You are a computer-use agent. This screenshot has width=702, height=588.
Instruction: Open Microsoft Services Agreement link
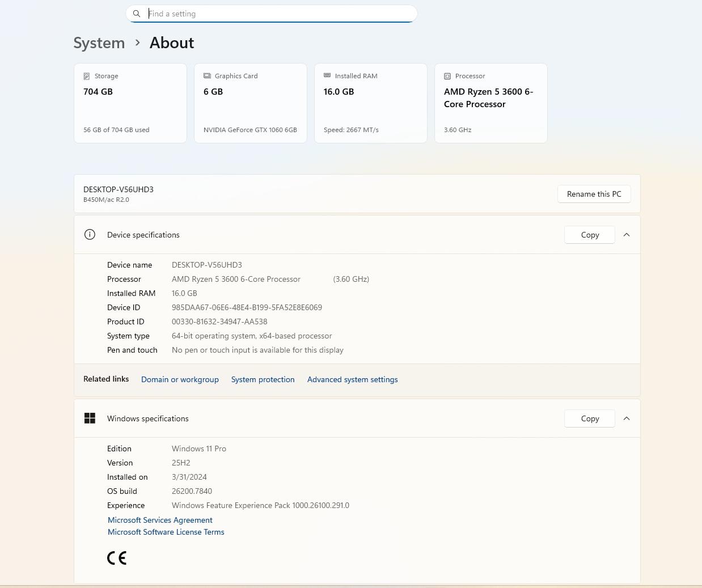tap(160, 520)
